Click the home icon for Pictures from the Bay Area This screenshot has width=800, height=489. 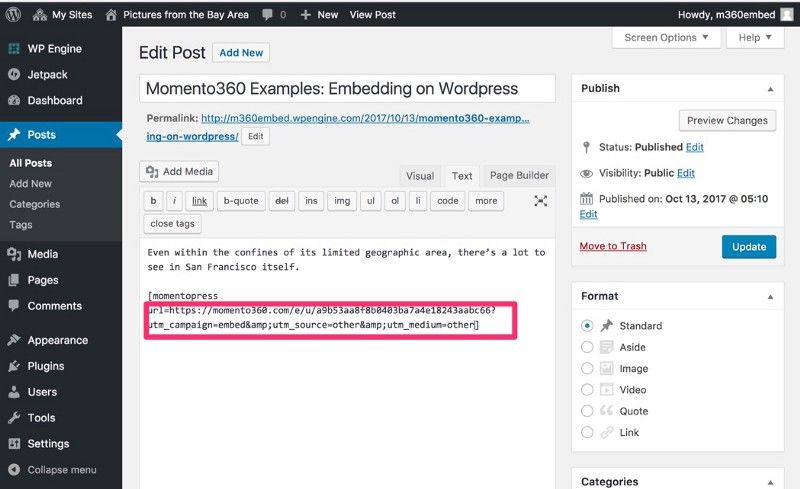point(111,15)
